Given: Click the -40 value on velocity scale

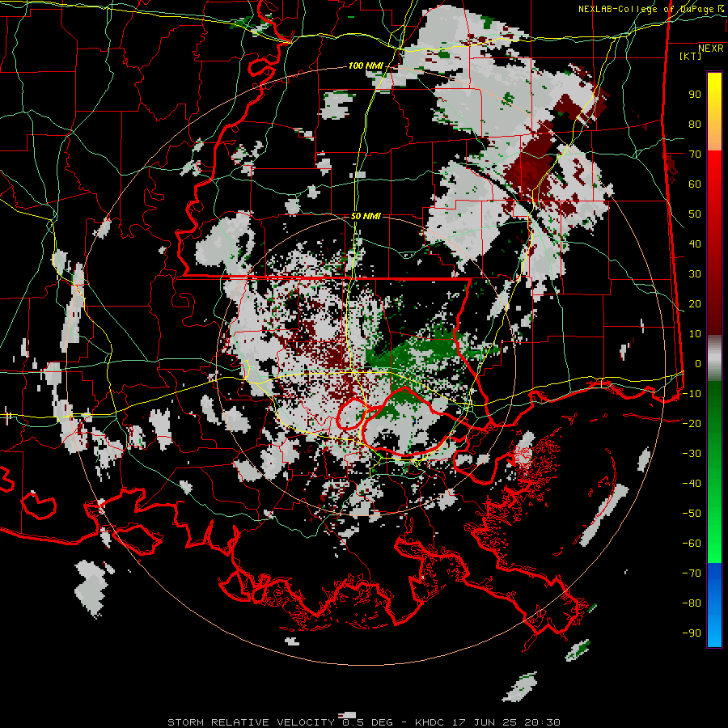Looking at the screenshot, I should point(692,484).
